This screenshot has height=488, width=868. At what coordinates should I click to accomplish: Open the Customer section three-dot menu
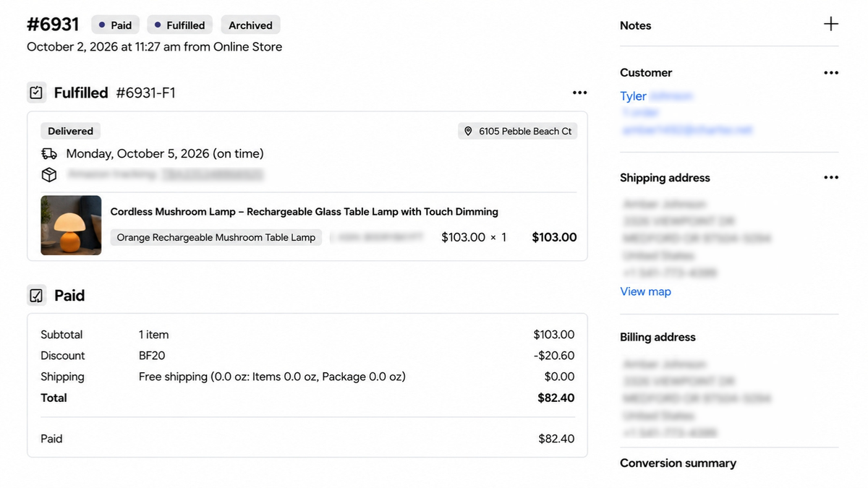[x=831, y=73]
